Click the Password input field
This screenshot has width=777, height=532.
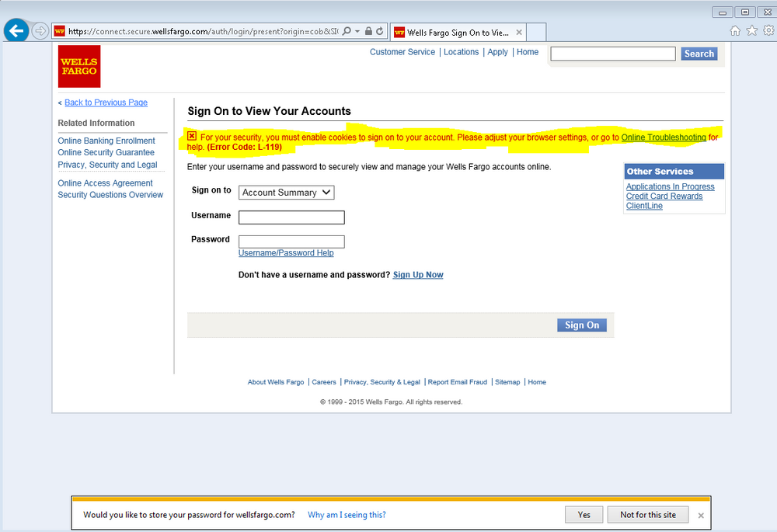(x=291, y=242)
